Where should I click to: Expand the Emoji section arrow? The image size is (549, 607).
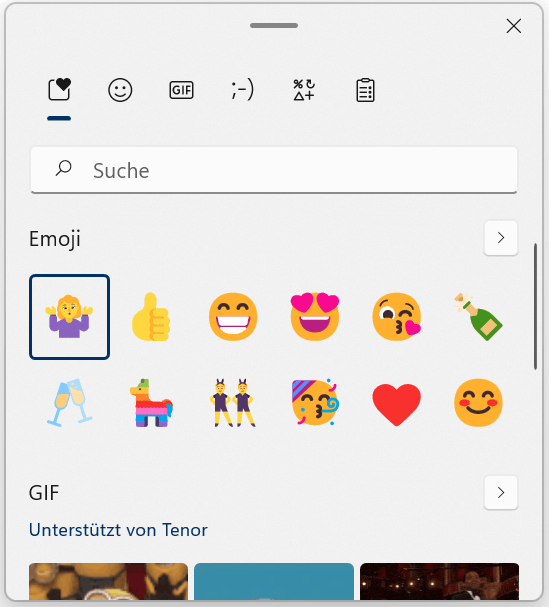tap(501, 238)
